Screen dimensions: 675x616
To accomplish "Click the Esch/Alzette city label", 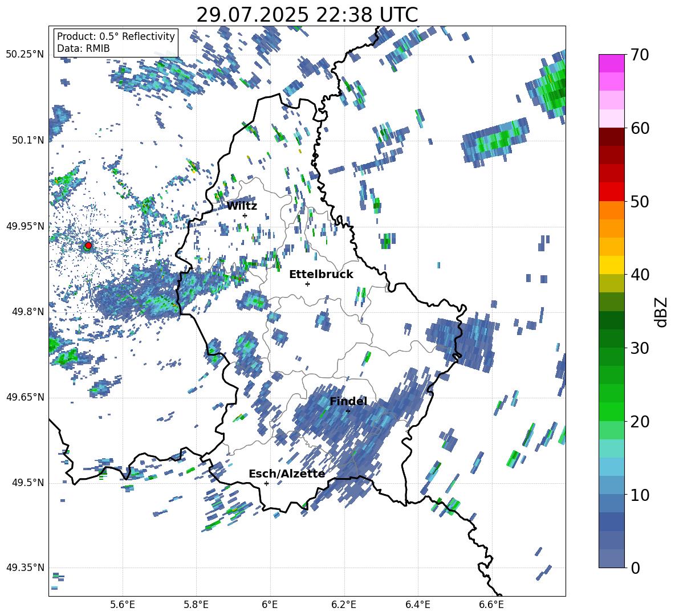I will [287, 474].
